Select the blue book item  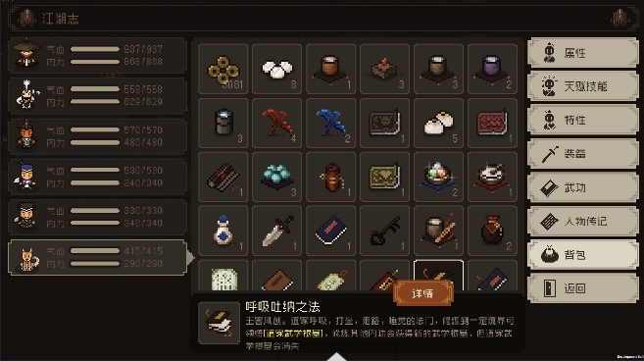click(330, 231)
